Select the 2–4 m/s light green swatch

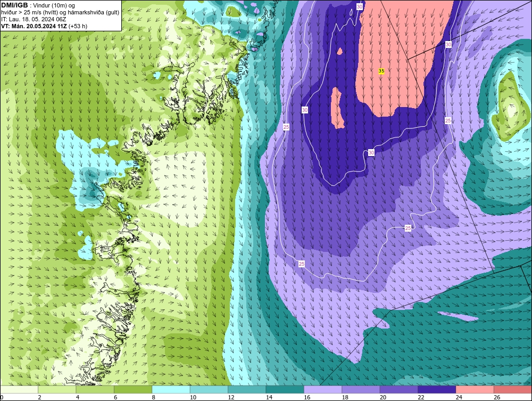click(57, 389)
